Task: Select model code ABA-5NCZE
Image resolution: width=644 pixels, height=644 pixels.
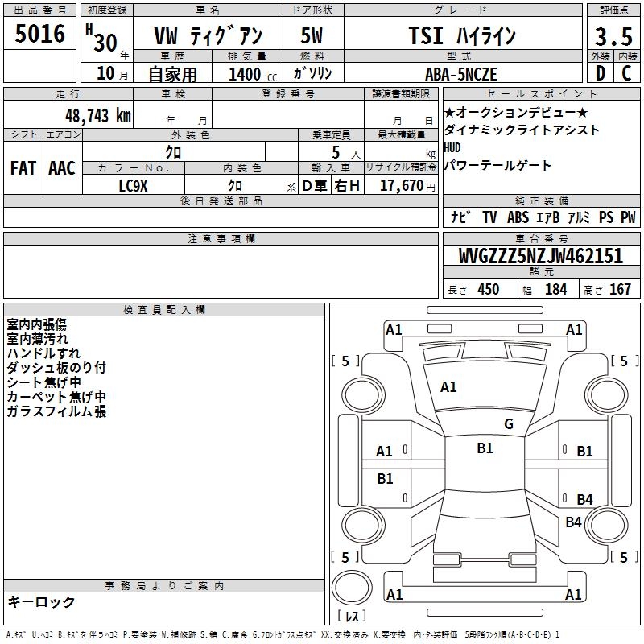Action: [461, 74]
